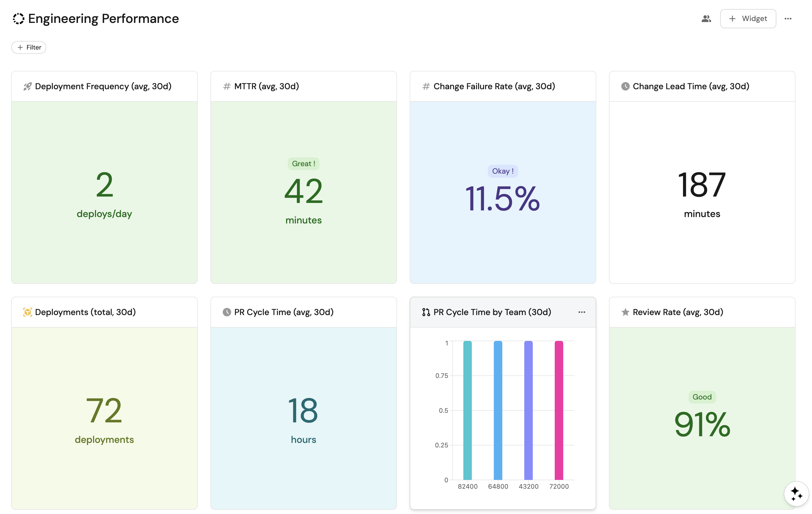Click the package icon on Deployments widget
The image size is (812, 514).
pos(27,312)
